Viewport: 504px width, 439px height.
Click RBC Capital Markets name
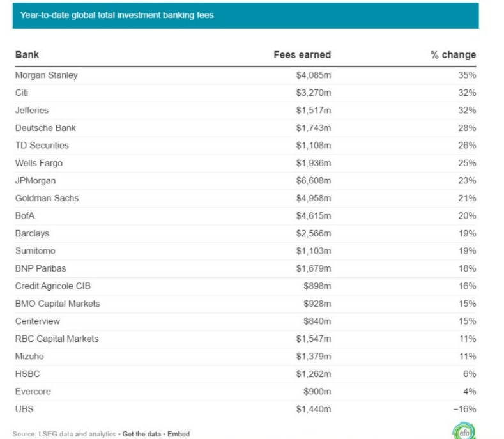[x=57, y=339]
